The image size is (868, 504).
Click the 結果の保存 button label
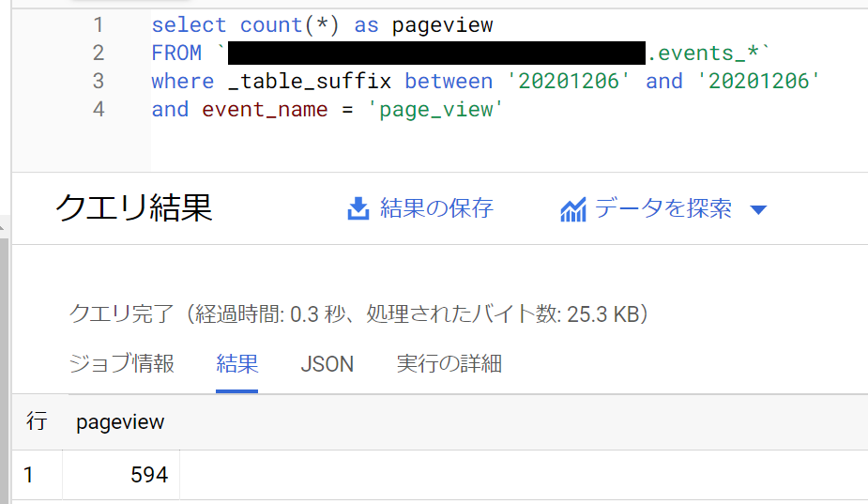436,208
